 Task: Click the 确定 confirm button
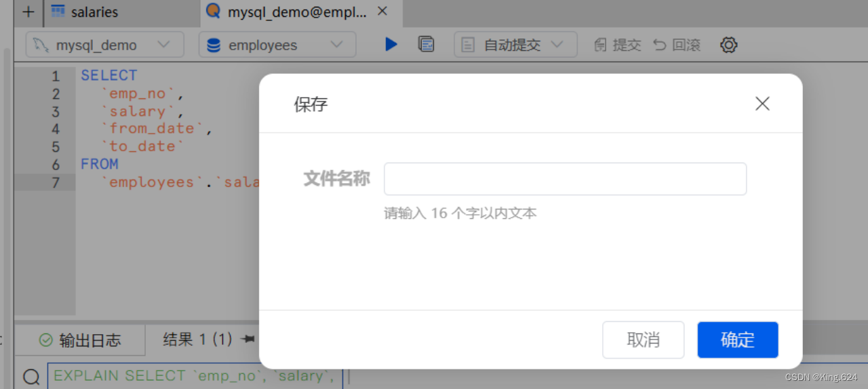(738, 340)
